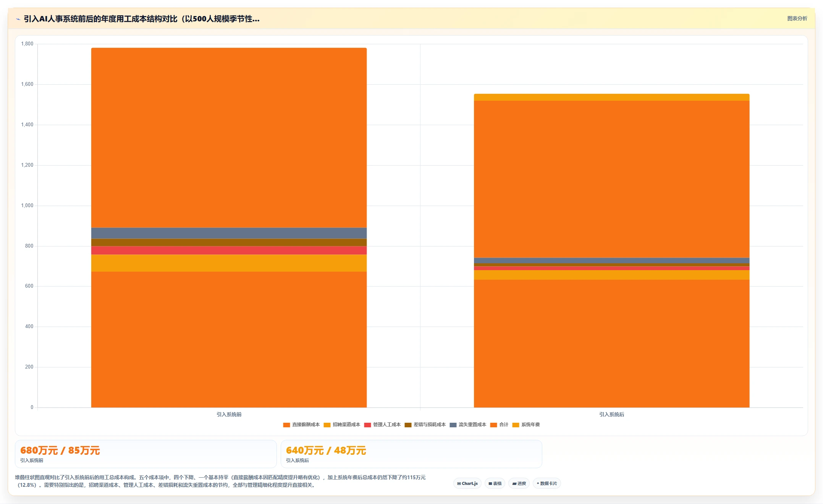Select the 640万元 / 48万元 data card
The height and width of the screenshot is (504, 823).
[x=411, y=454]
